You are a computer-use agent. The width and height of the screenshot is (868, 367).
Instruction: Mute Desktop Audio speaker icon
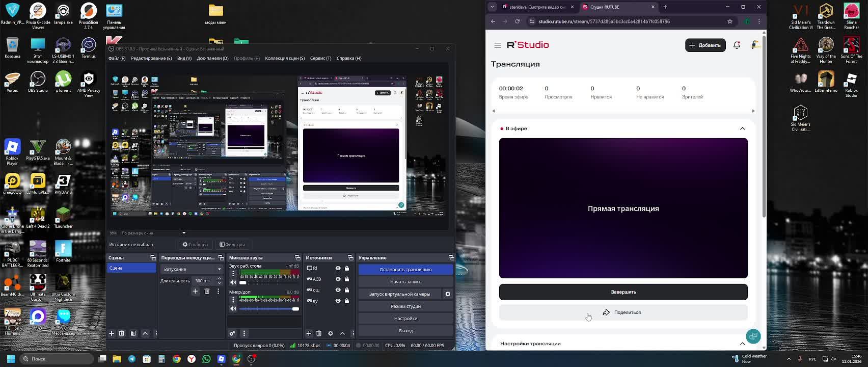click(233, 282)
